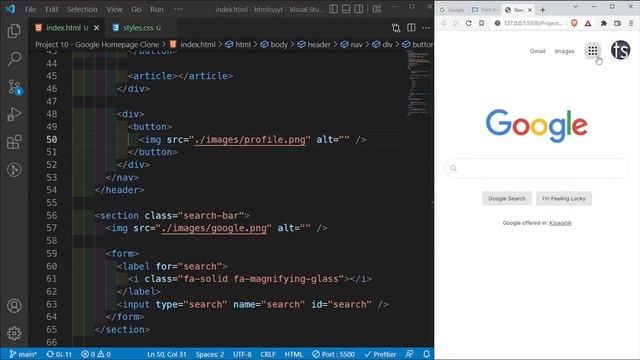640x360 pixels.
Task: Open a new browser tab
Action: tap(542, 9)
